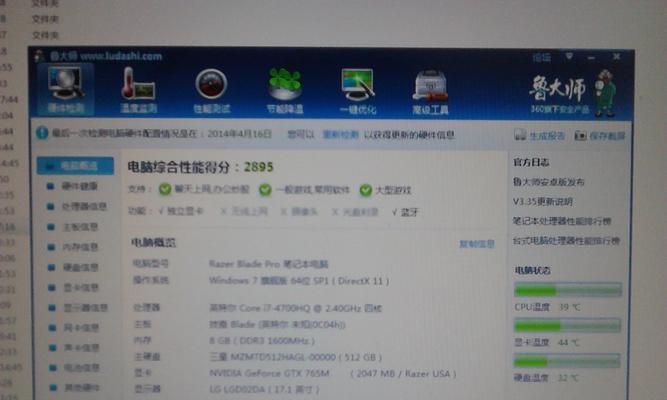Image resolution: width=667 pixels, height=400 pixels.
Task: Open the 性能测试 performance test tab
Action: click(211, 91)
